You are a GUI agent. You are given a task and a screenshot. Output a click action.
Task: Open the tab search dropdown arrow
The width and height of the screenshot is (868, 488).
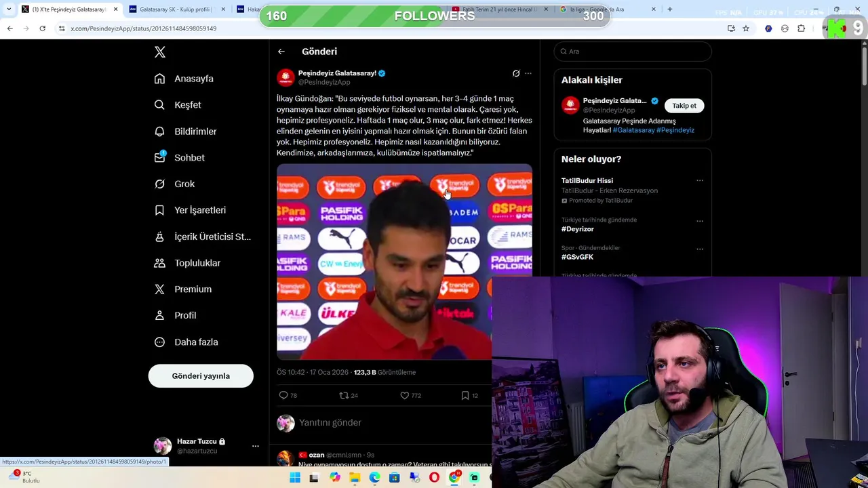tap(8, 9)
